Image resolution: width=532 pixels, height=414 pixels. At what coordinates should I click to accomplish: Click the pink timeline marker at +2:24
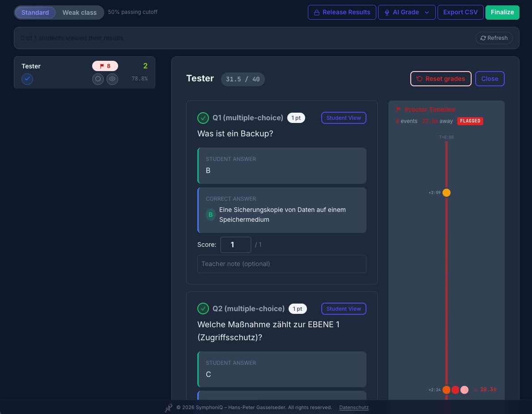point(464,389)
